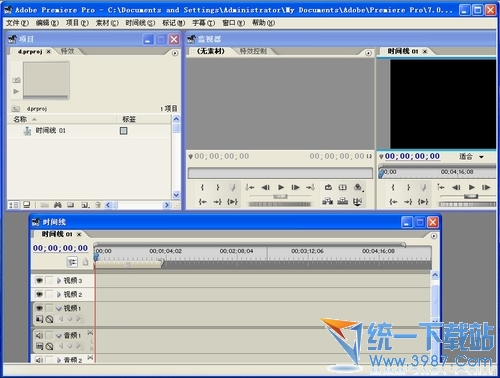Click the trash Clear icon in Project panel

(98, 205)
